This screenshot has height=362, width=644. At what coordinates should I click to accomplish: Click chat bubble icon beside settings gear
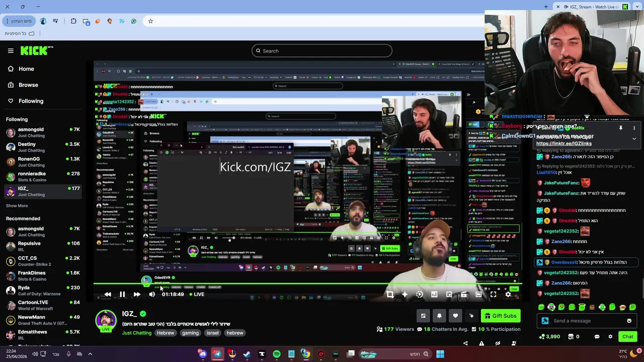click(x=597, y=337)
